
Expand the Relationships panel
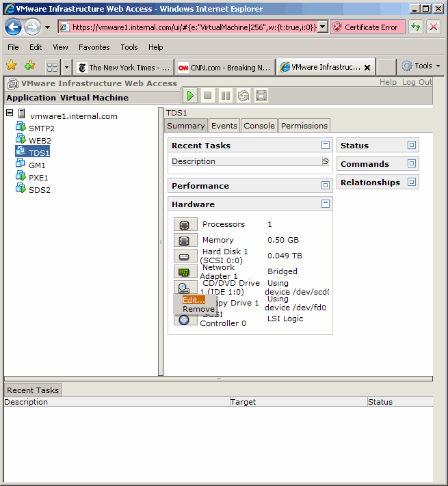point(411,182)
